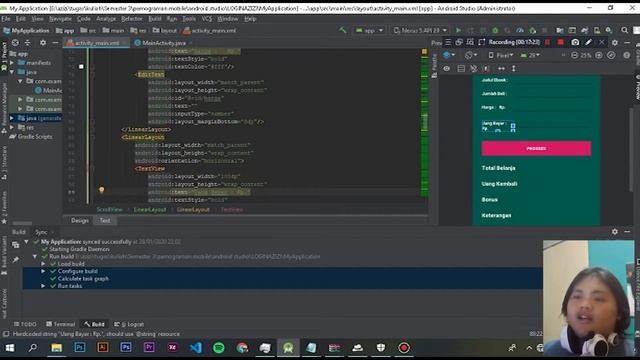This screenshot has width=640, height=360.
Task: Open Search Everywhere magnifier in the toolbar
Action: point(624,30)
